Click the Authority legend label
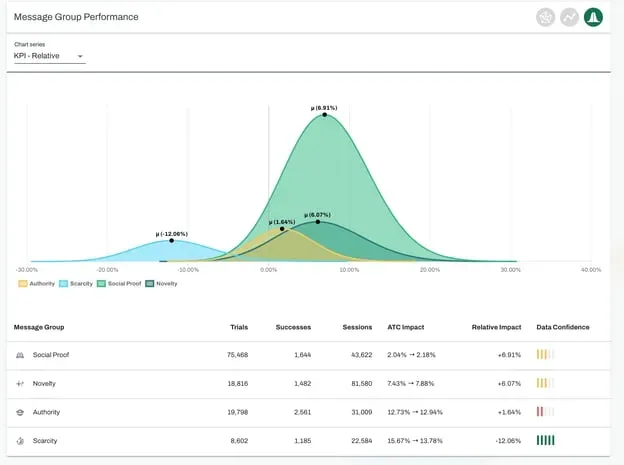 click(42, 283)
